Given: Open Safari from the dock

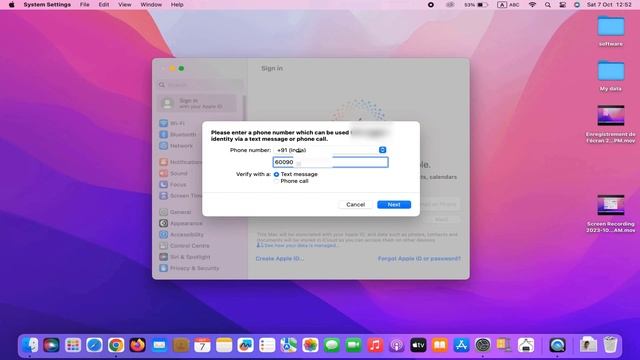Looking at the screenshot, I should (94, 345).
